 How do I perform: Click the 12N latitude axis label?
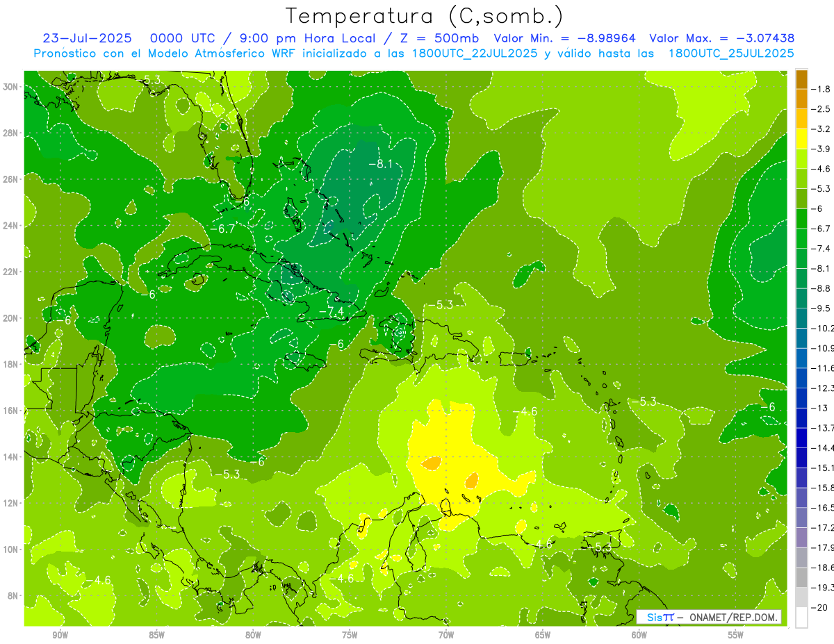click(x=12, y=503)
